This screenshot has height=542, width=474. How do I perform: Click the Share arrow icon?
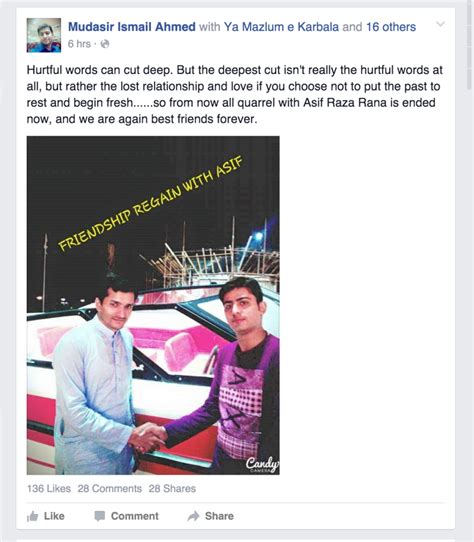click(x=193, y=516)
